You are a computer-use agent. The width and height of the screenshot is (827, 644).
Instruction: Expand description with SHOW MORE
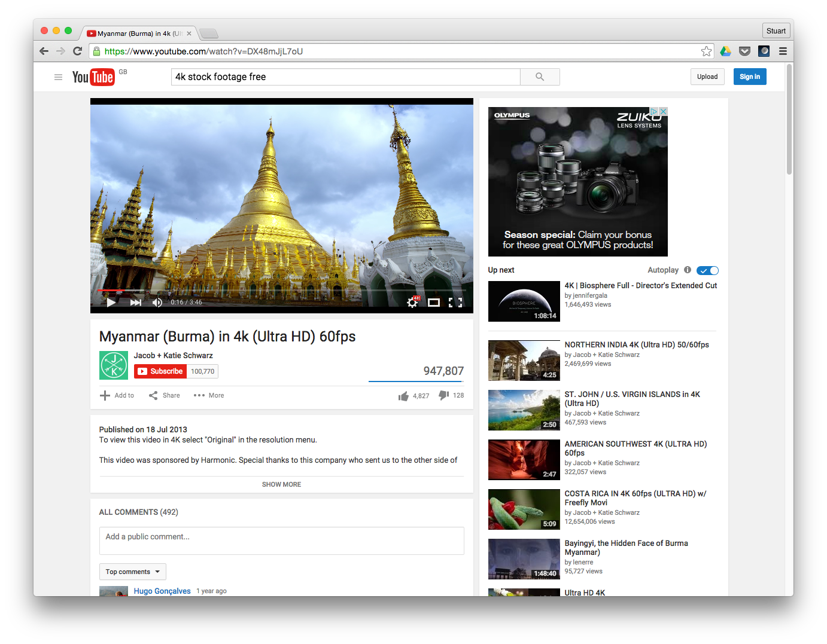click(281, 484)
